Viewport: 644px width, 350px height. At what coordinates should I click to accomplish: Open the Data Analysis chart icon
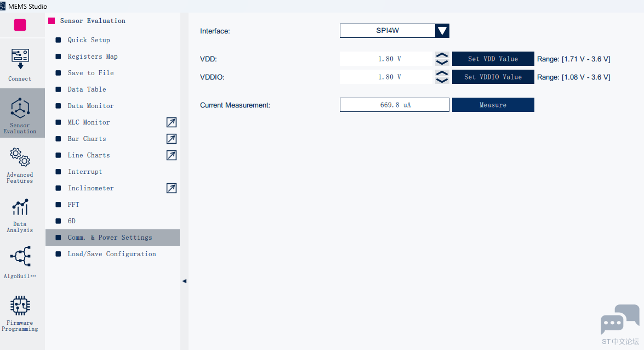click(x=20, y=207)
